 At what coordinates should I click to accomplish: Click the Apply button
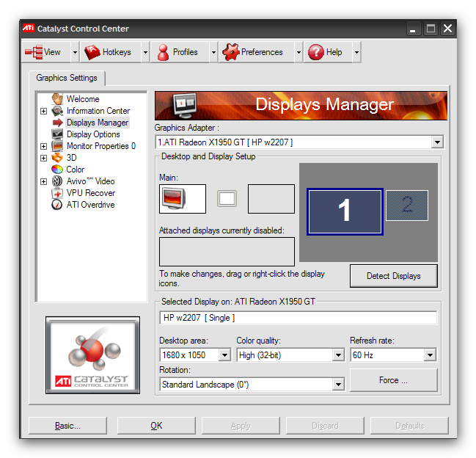click(x=241, y=426)
